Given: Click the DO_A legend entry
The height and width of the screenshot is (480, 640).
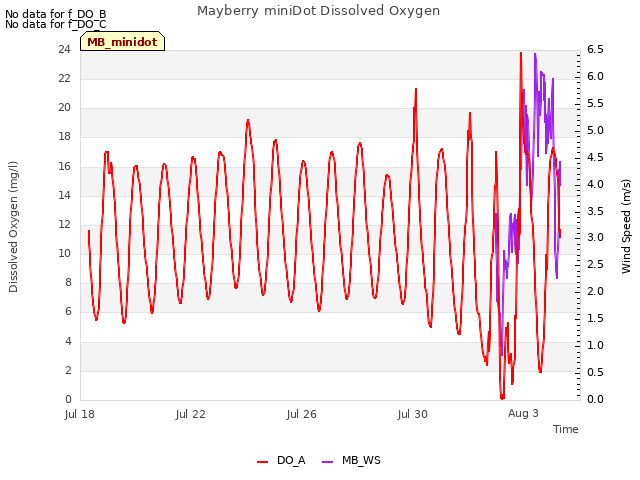Looking at the screenshot, I should pyautogui.click(x=281, y=460).
